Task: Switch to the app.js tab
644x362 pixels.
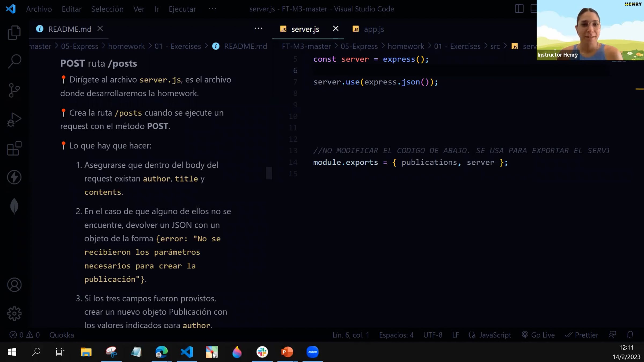Action: coord(373,29)
